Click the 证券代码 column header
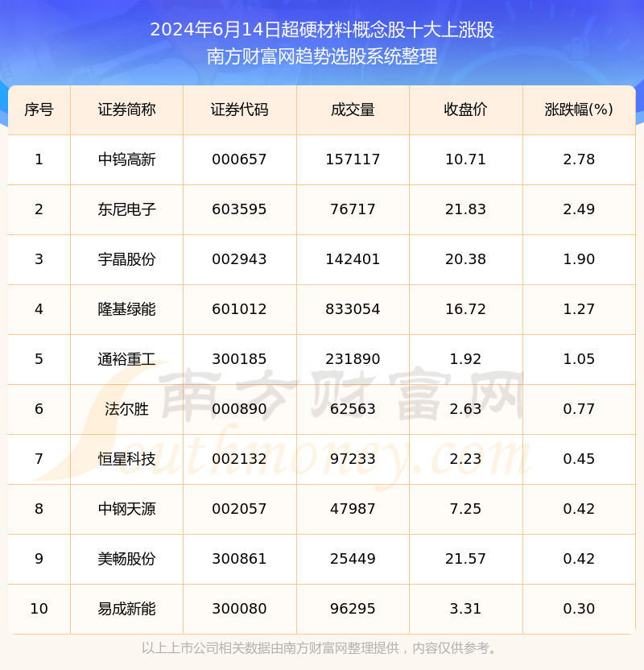Screen dimensions: 644x670 point(239,110)
